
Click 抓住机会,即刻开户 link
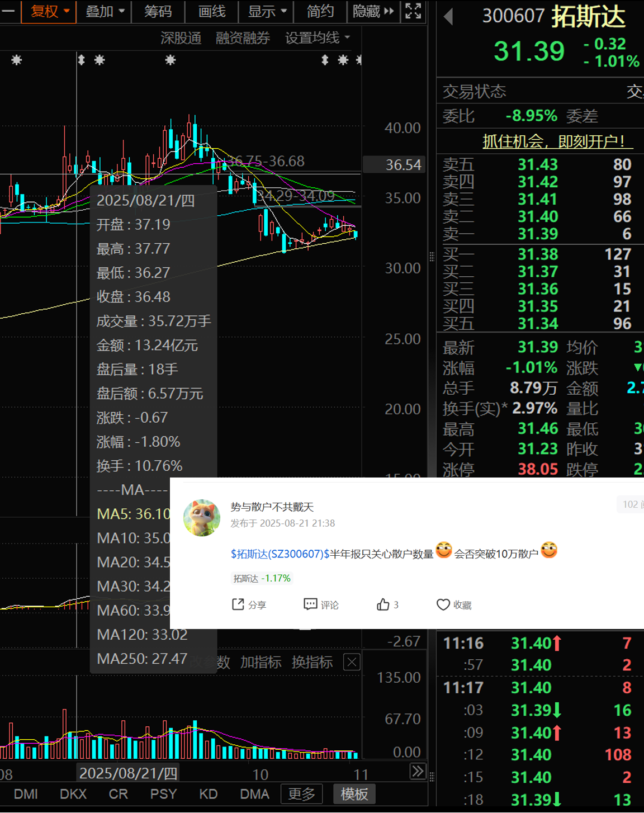[x=557, y=141]
